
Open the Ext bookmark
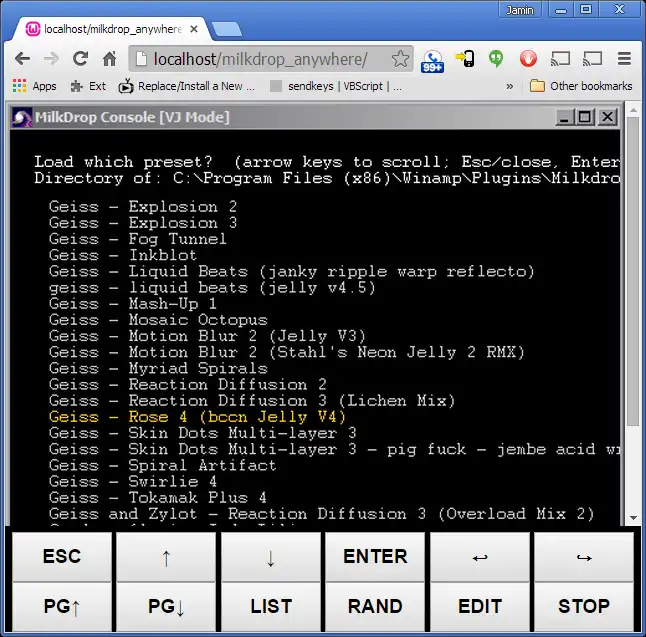click(x=88, y=86)
